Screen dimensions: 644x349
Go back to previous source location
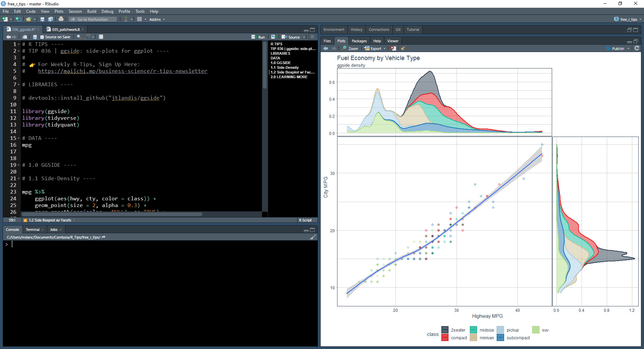pos(8,37)
